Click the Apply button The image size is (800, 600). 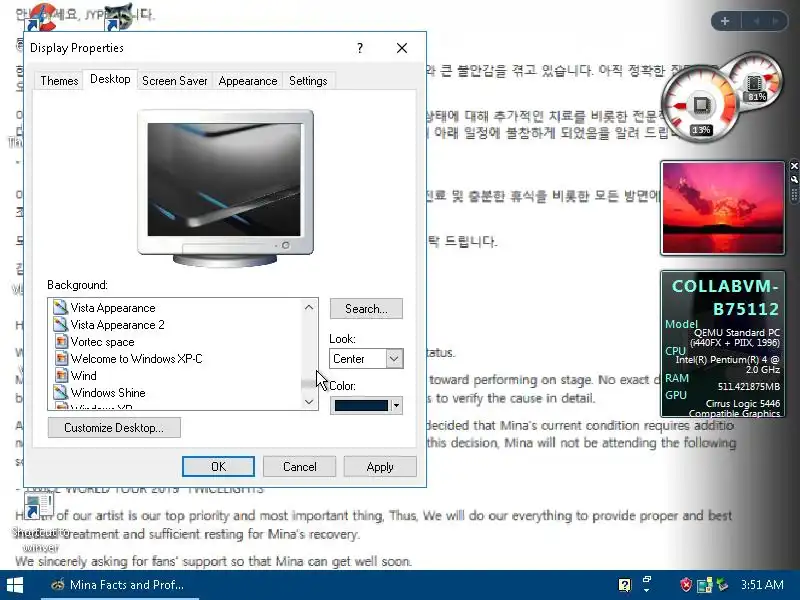tap(380, 466)
